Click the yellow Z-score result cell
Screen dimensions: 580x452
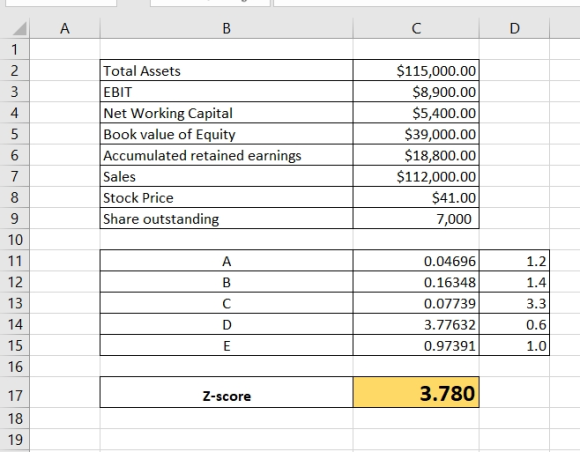(x=416, y=392)
